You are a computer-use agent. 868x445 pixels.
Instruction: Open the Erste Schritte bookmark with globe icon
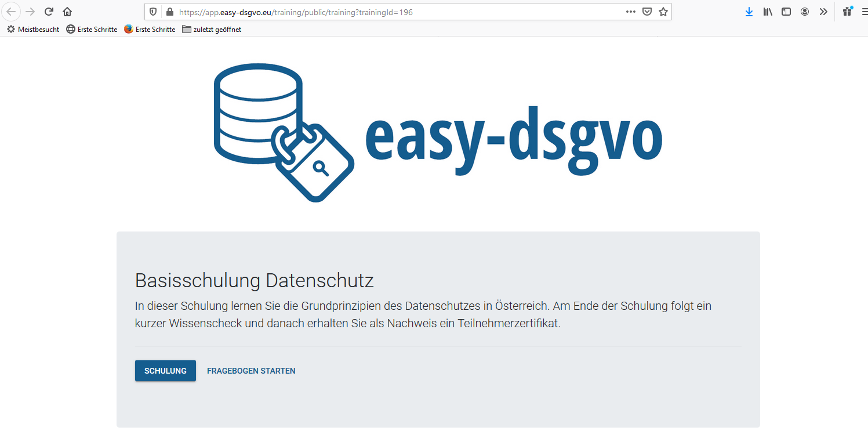point(92,29)
